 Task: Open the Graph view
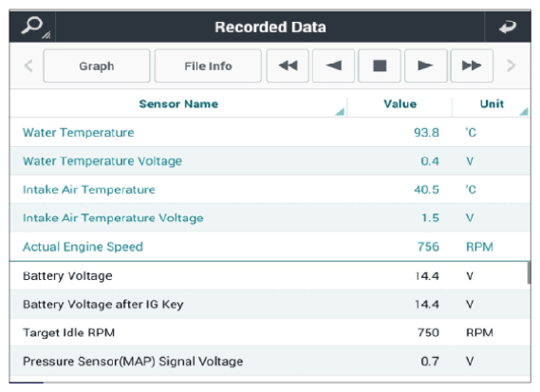tap(97, 65)
